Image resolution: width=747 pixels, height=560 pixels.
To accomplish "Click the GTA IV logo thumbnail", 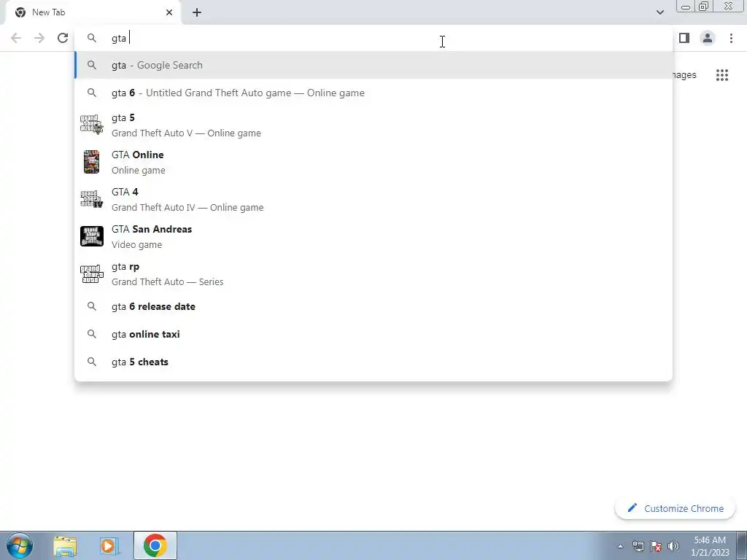I will pos(91,199).
